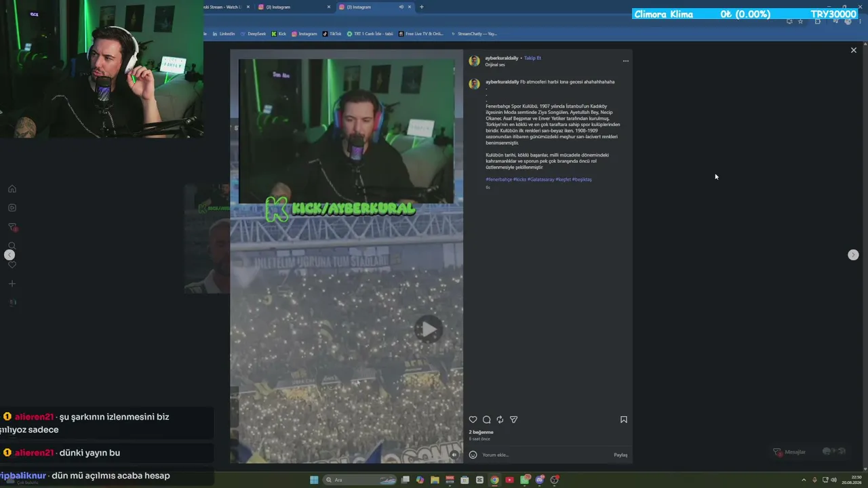The width and height of the screenshot is (868, 488).
Task: Bookmark this page with the star icon
Action: coord(800,22)
